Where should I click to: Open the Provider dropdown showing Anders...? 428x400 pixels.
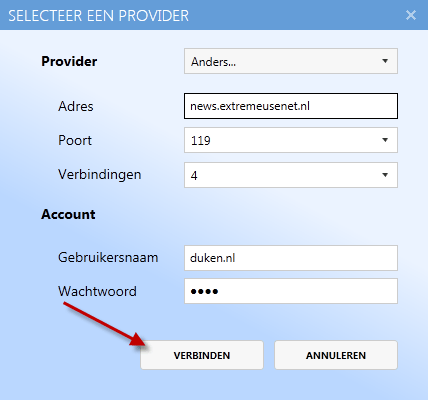(x=291, y=61)
